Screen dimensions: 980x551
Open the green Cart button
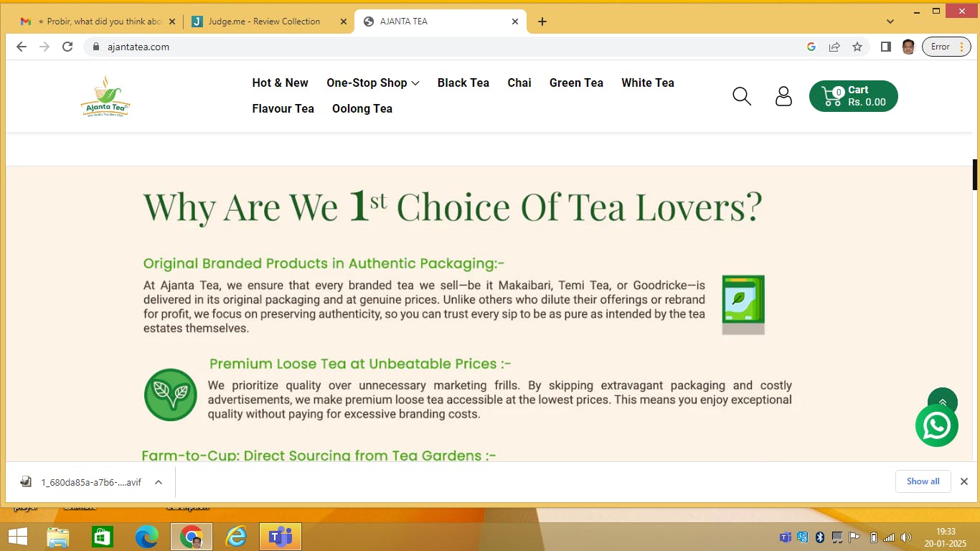853,96
